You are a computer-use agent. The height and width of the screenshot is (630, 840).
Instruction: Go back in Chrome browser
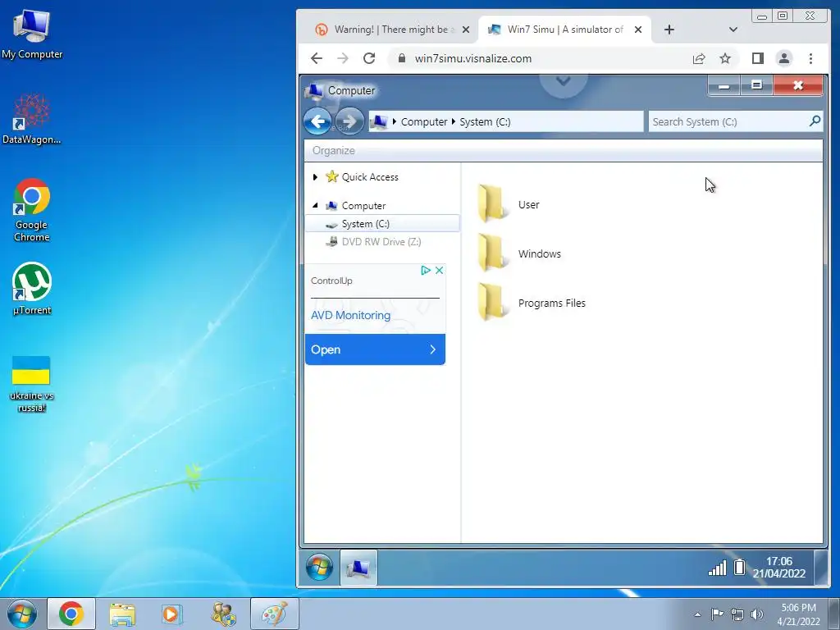pos(317,58)
